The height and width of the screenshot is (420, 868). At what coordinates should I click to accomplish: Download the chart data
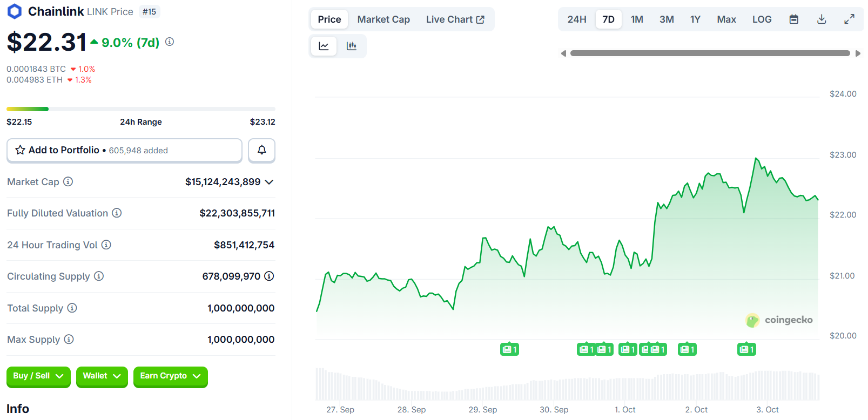(x=821, y=19)
